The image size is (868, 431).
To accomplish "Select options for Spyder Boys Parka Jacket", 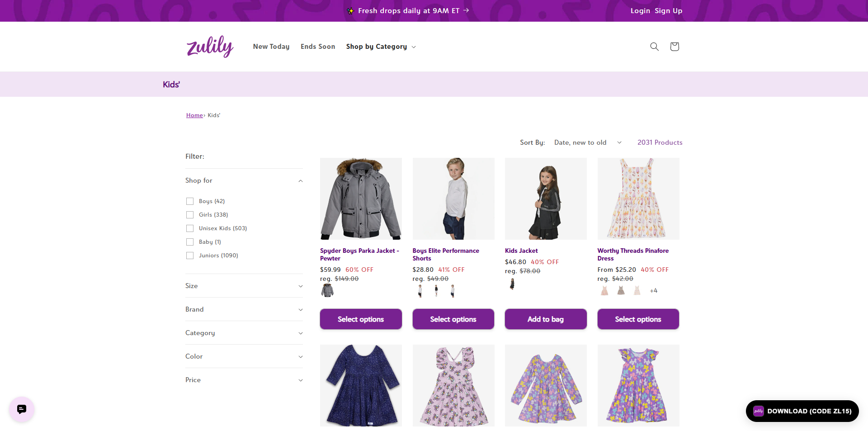I will [361, 319].
